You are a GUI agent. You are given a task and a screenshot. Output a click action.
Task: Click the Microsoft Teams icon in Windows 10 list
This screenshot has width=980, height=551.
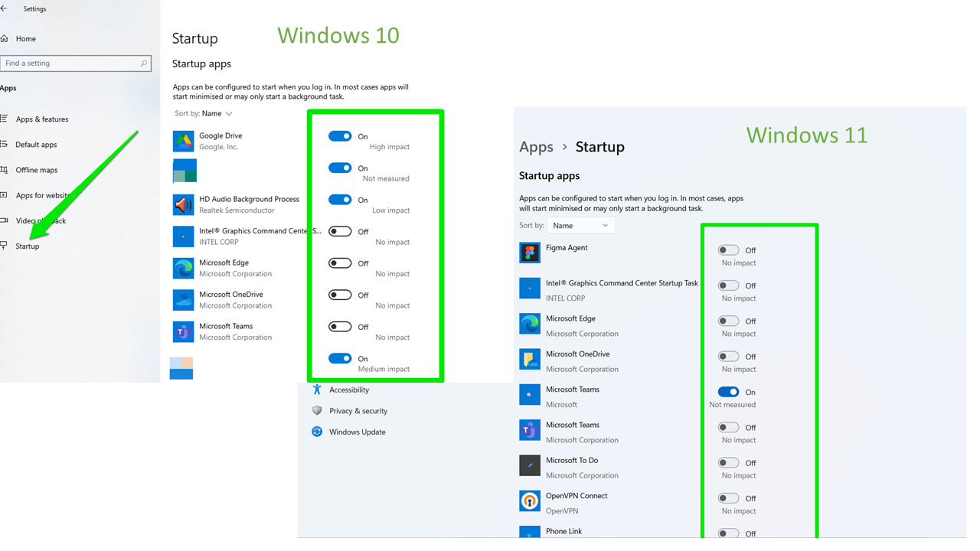pyautogui.click(x=183, y=331)
